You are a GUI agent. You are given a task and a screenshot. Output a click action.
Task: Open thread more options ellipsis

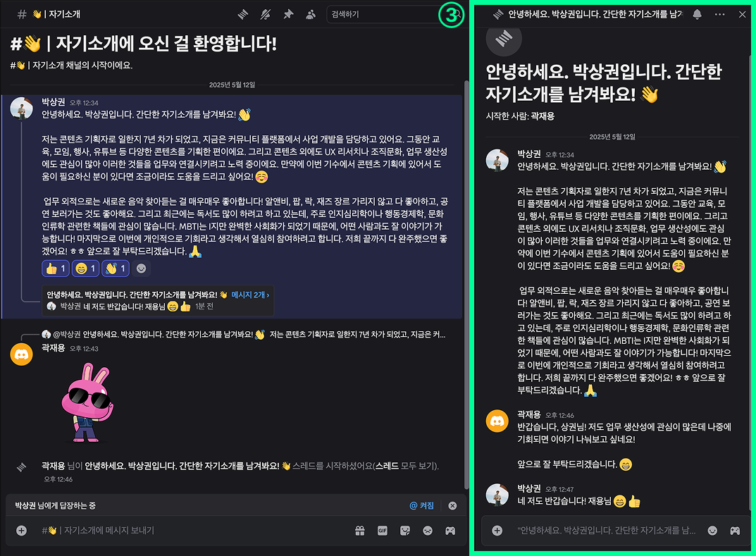point(720,15)
